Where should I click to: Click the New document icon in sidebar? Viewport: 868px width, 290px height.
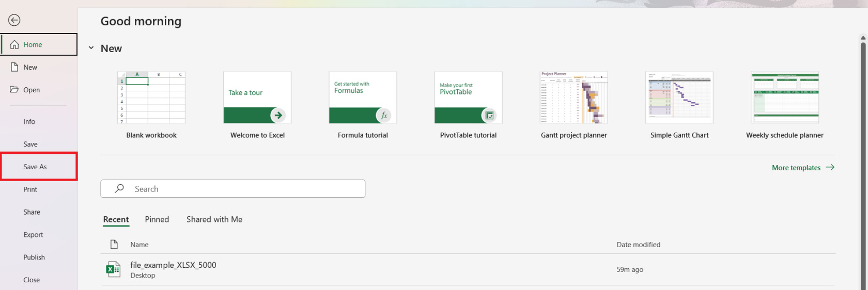point(14,67)
